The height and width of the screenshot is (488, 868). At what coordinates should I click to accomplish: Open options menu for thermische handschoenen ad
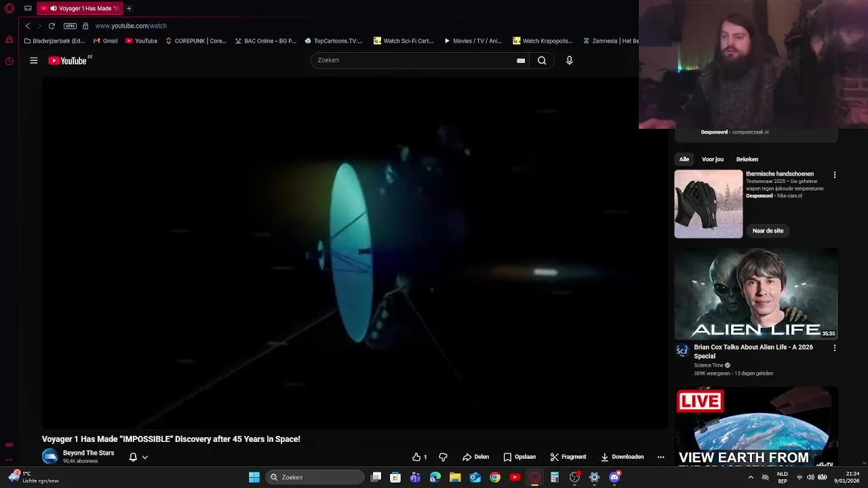point(835,175)
